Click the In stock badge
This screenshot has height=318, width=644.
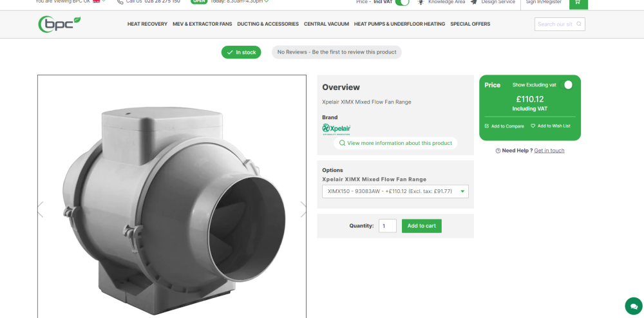point(241,52)
